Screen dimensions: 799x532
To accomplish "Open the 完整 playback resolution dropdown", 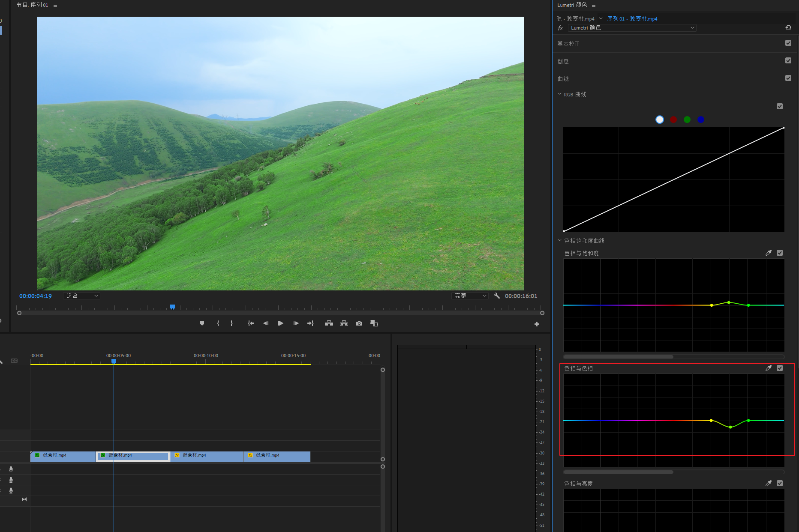I will coord(470,296).
